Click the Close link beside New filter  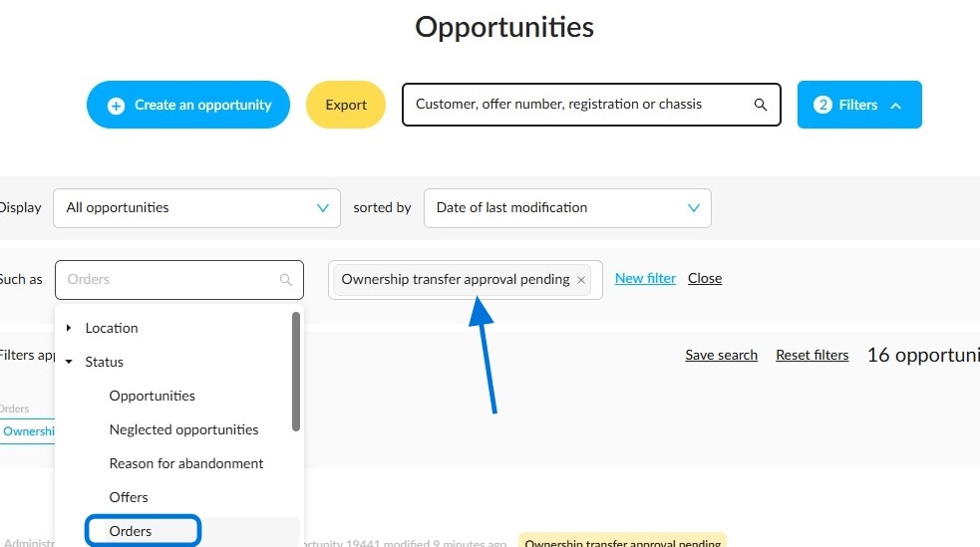705,279
